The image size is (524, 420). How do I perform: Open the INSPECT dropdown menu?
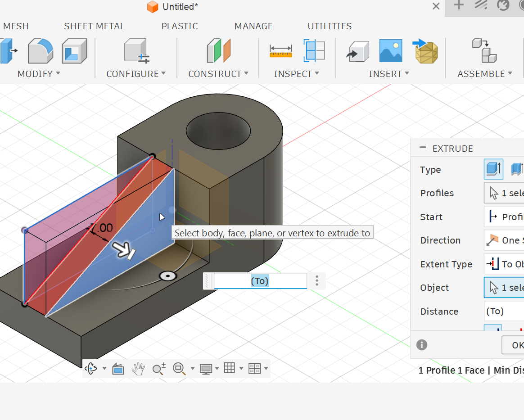(297, 74)
